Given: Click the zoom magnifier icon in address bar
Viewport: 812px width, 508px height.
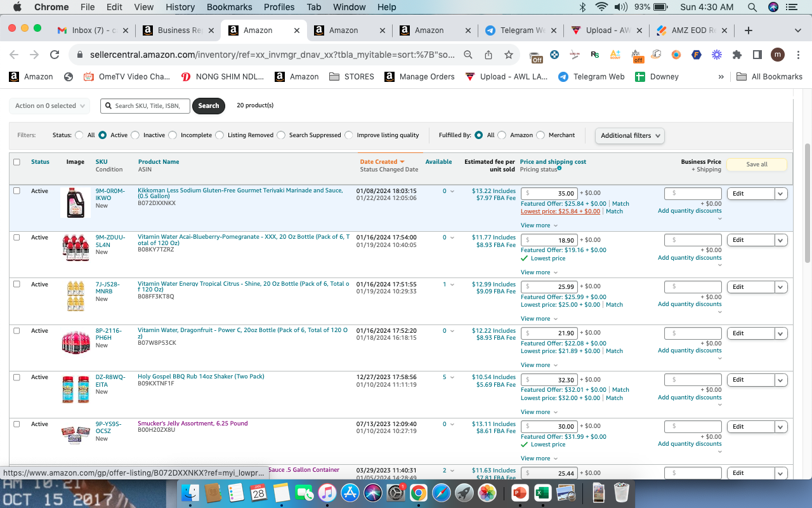Looking at the screenshot, I should [468, 55].
